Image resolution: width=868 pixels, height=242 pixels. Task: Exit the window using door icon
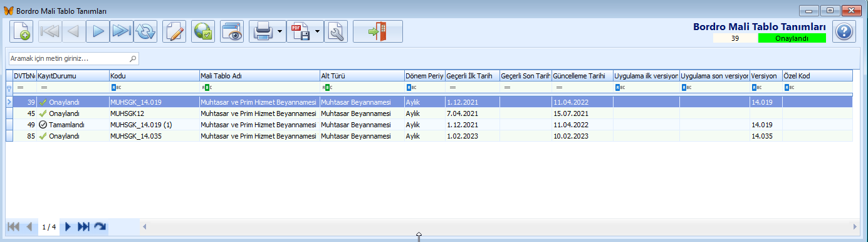[377, 31]
